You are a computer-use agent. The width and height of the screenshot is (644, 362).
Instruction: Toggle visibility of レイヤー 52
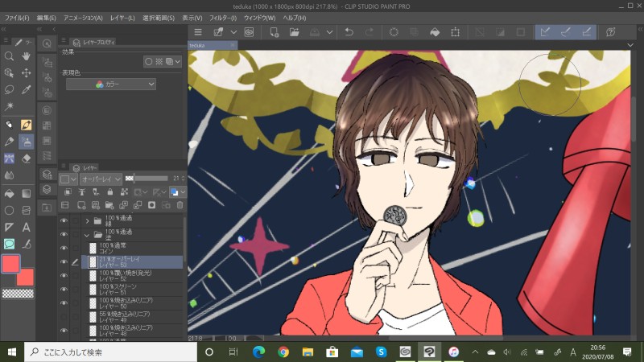64,275
